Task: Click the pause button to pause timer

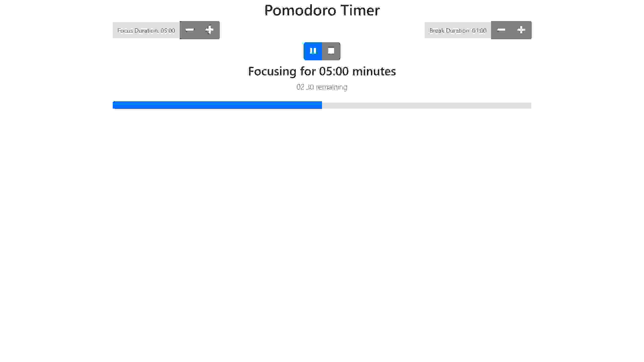Action: click(313, 51)
